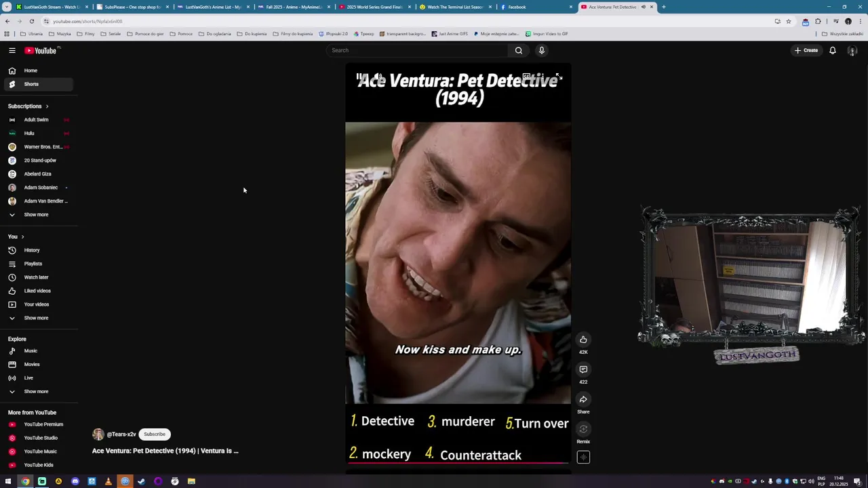
Task: Open Music in Explore
Action: click(37, 351)
